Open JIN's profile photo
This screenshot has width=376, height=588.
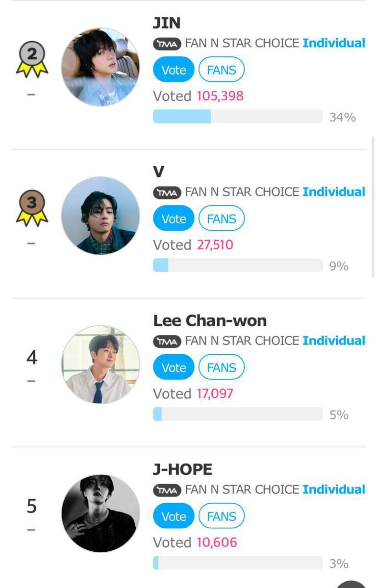(x=100, y=67)
